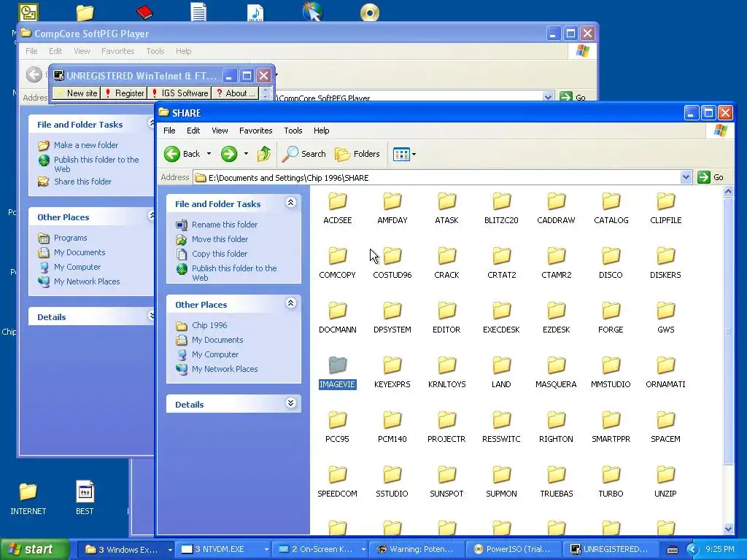Open the ACDSEE folder
Screen dimensions: 747x560
337,209
